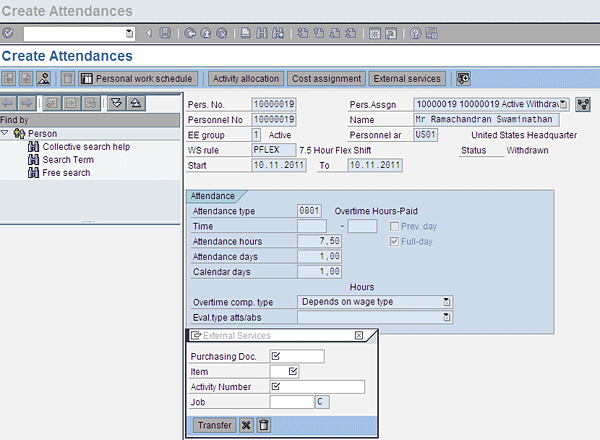Viewport: 600px width, 440px height.
Task: Select Free search in Find by tree
Action: pos(66,173)
